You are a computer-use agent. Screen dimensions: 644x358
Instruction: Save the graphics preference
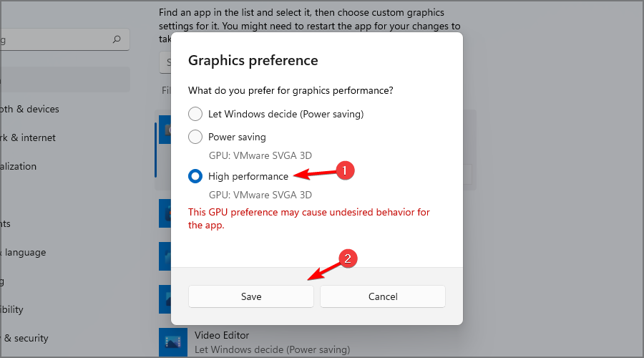point(251,296)
